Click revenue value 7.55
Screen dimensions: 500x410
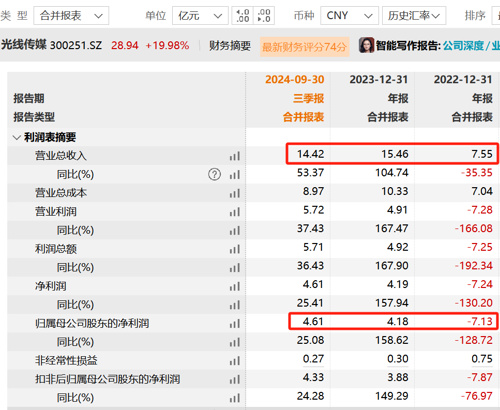click(x=482, y=154)
